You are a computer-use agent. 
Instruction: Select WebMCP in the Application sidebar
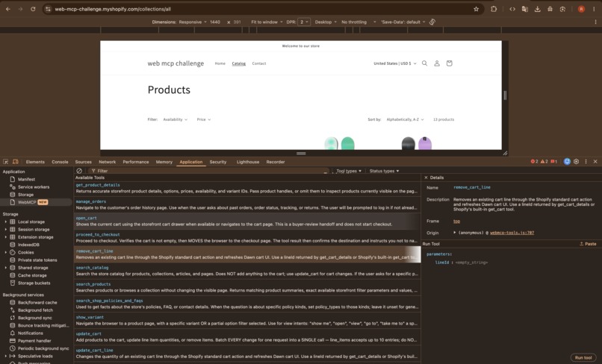[27, 202]
